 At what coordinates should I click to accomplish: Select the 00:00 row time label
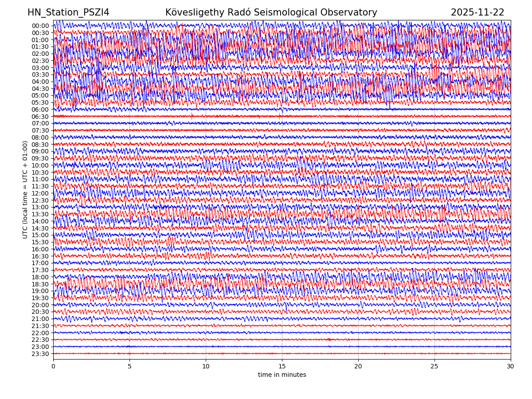coord(40,26)
